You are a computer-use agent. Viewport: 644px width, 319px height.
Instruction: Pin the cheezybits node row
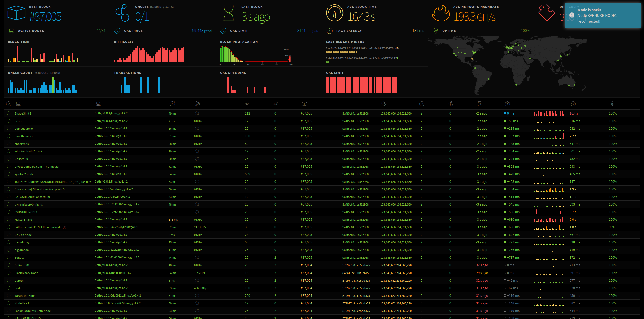tap(9, 144)
